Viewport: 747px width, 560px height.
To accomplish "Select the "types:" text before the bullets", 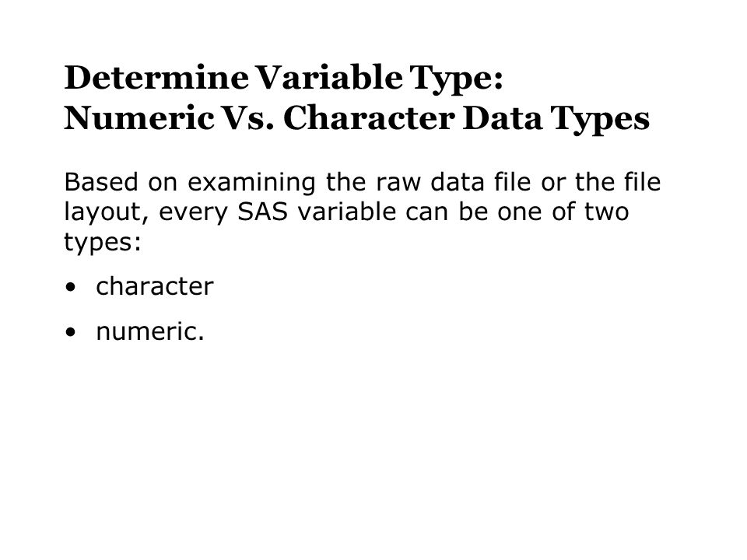I will click(x=103, y=243).
